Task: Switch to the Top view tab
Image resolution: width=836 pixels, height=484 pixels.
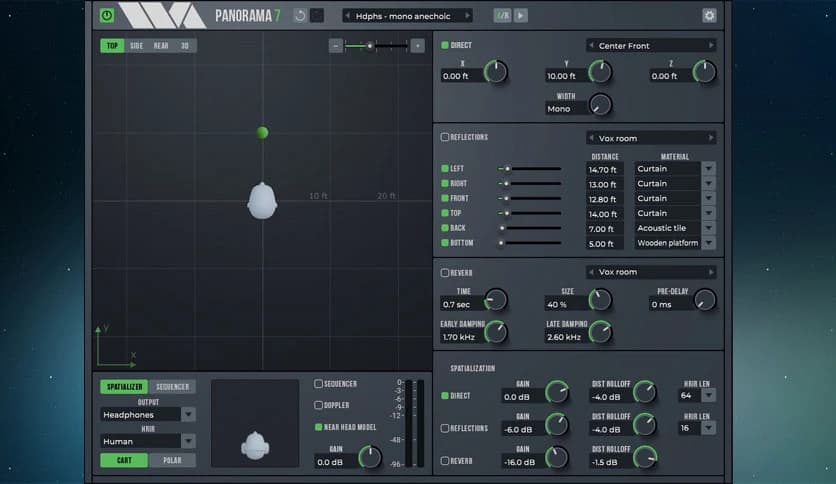Action: click(112, 46)
